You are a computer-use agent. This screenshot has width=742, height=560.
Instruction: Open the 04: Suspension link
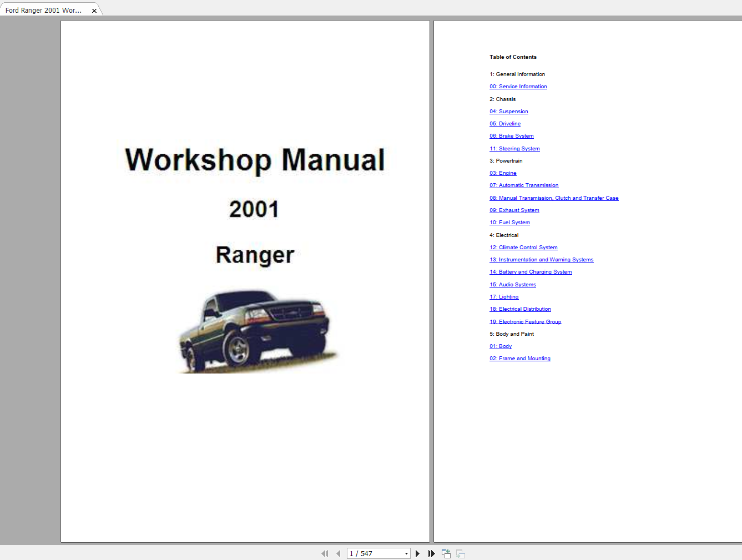point(508,112)
